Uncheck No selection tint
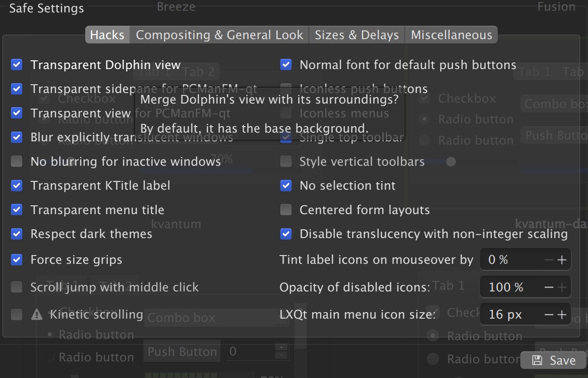This screenshot has width=588, height=378. click(286, 186)
